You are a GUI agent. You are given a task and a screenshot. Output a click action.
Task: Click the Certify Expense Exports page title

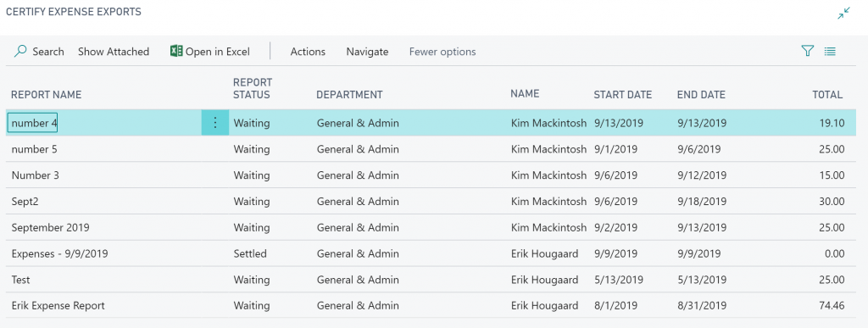coord(73,12)
